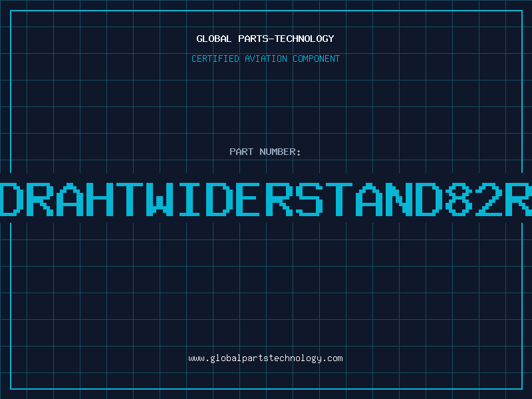The height and width of the screenshot is (399, 532).
Task: Click the GLOBAL PARTS-TECHNOLOGY heading
Action: point(265,39)
